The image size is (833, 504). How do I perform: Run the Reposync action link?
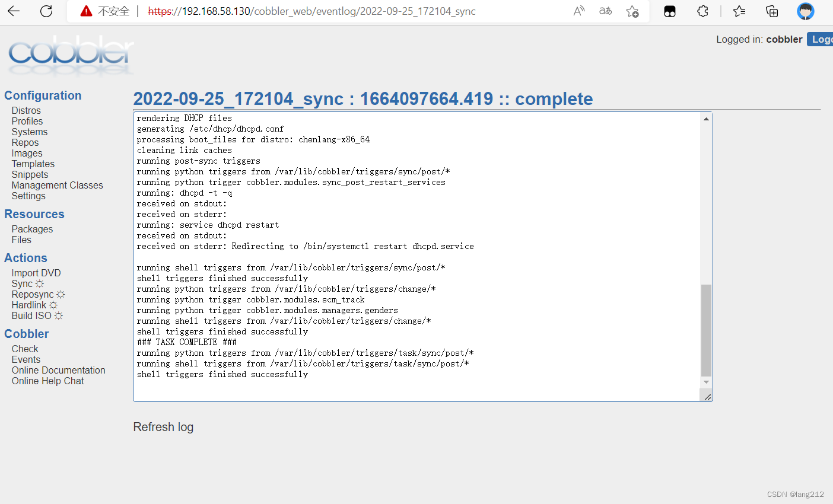[33, 294]
